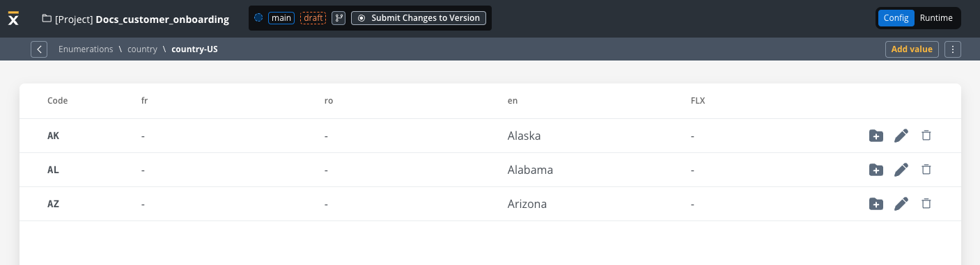Delete the Alabama row
This screenshot has height=265, width=980.
926,170
